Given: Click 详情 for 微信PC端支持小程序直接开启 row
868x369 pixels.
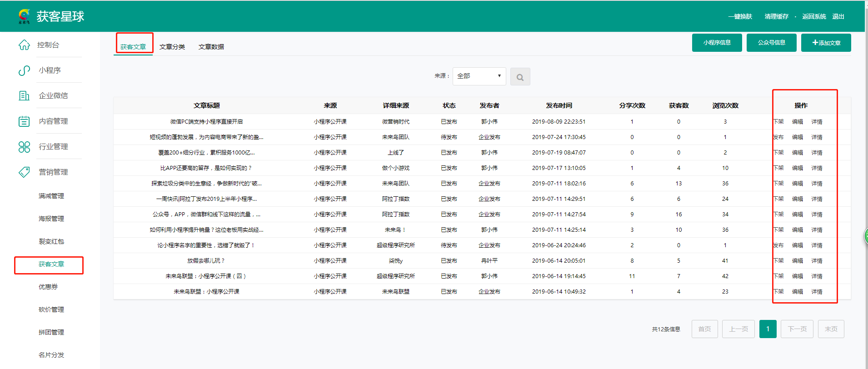Looking at the screenshot, I should tap(817, 122).
